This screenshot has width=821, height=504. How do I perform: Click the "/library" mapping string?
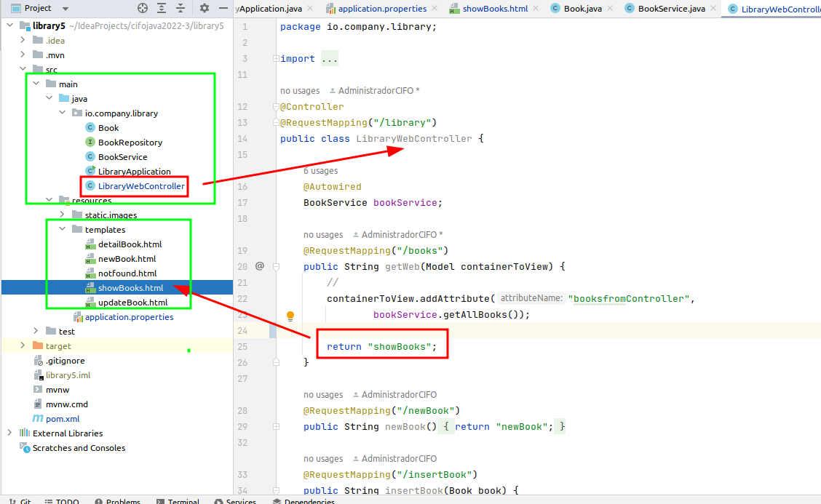(x=402, y=122)
